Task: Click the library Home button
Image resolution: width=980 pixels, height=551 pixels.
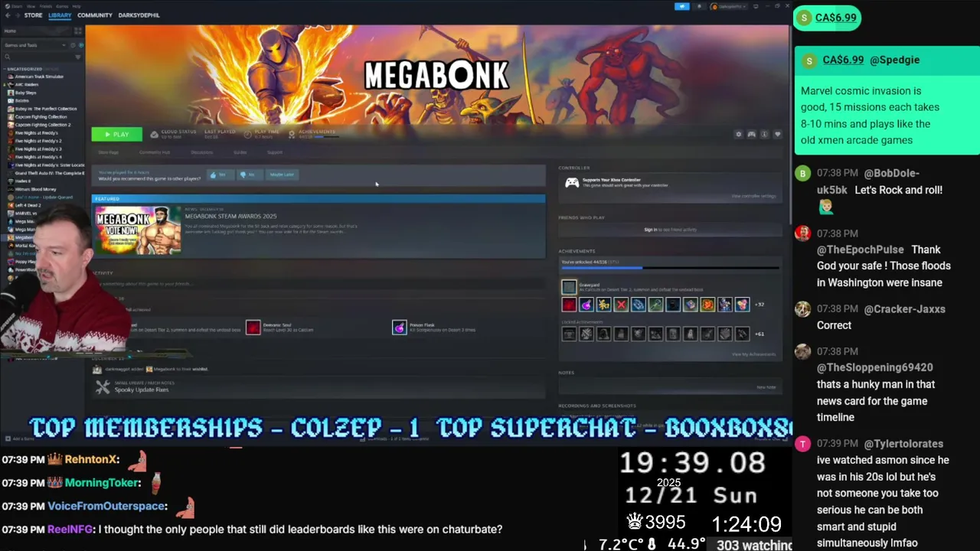Action: [x=36, y=31]
